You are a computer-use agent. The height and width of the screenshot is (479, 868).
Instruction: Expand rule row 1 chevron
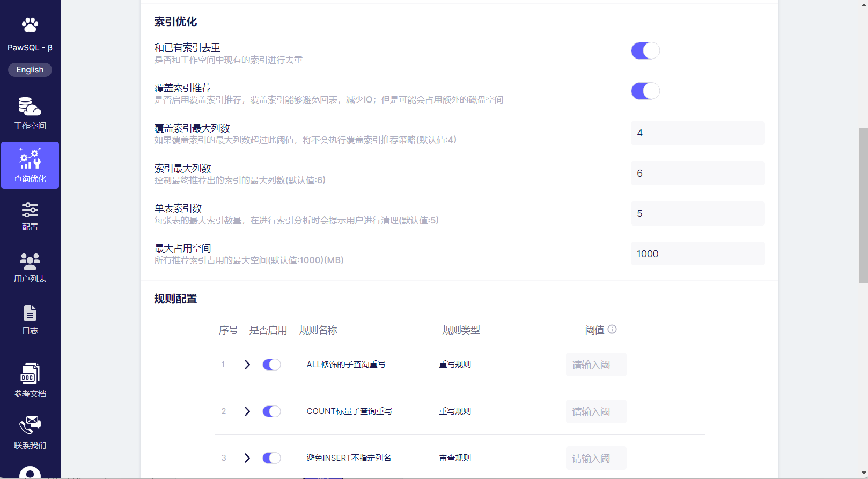[247, 365]
